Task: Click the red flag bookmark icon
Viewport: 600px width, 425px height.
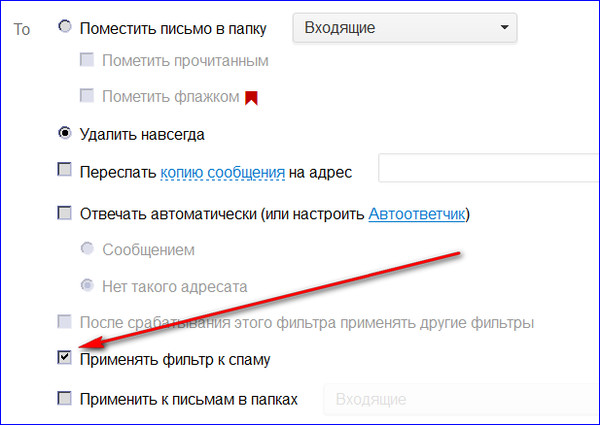Action: [x=251, y=98]
